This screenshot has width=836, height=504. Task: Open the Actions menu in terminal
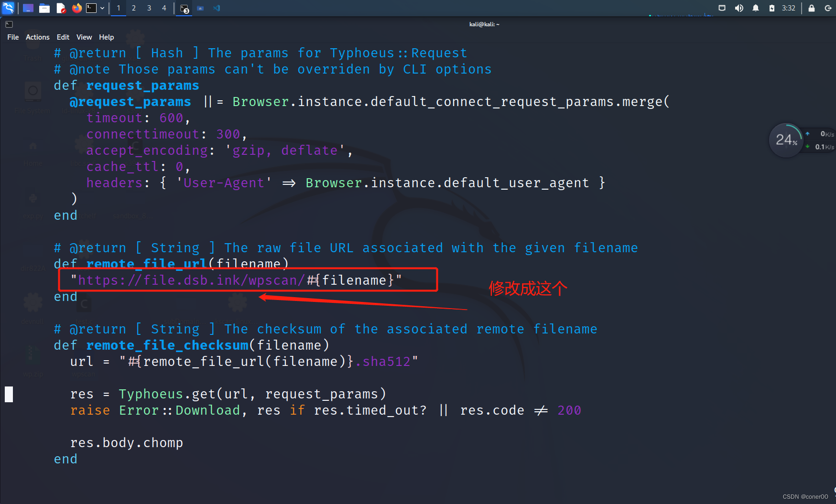click(38, 37)
